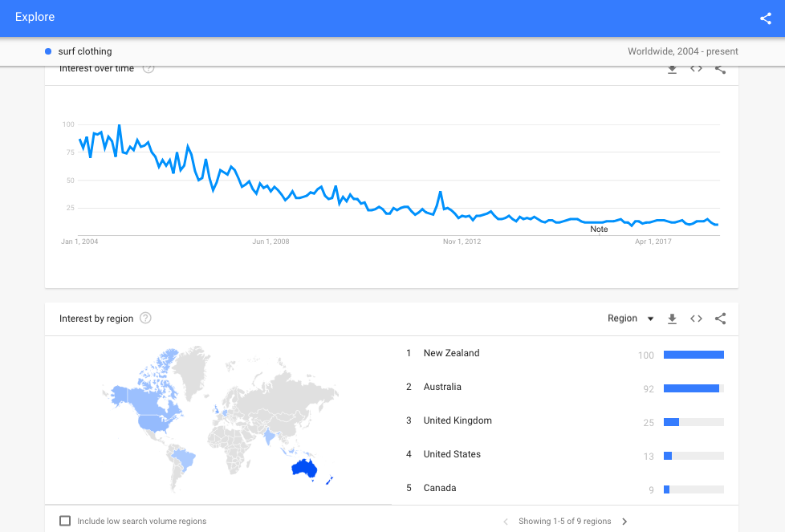785x532 pixels.
Task: Click the Note marker on chart
Action: 599,229
